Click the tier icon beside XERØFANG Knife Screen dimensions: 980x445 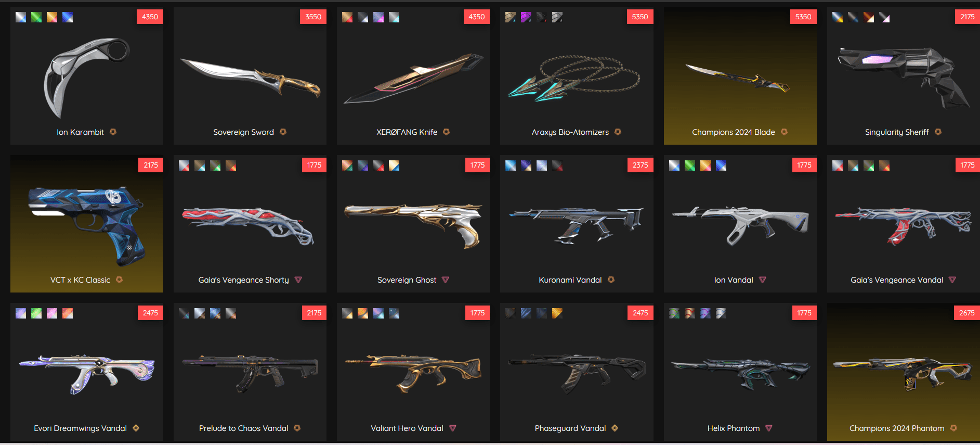click(x=446, y=132)
